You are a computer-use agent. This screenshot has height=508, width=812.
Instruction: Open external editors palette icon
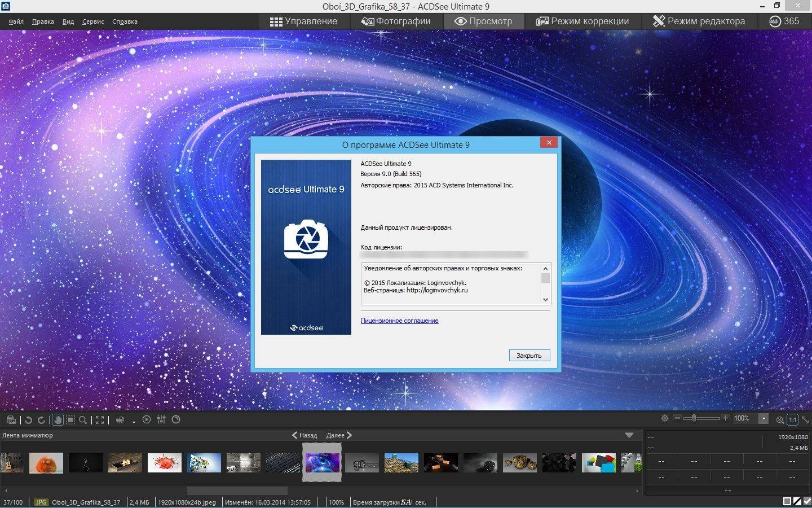tap(120, 419)
